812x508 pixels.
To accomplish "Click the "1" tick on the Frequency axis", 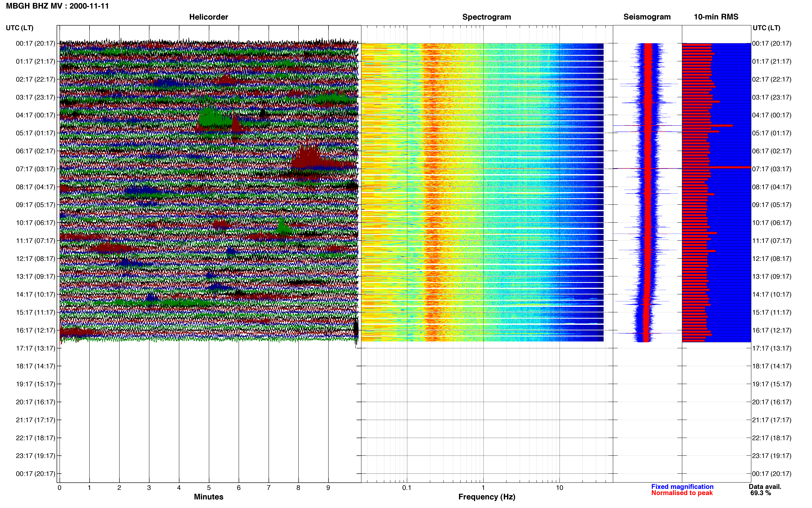I will pos(483,487).
